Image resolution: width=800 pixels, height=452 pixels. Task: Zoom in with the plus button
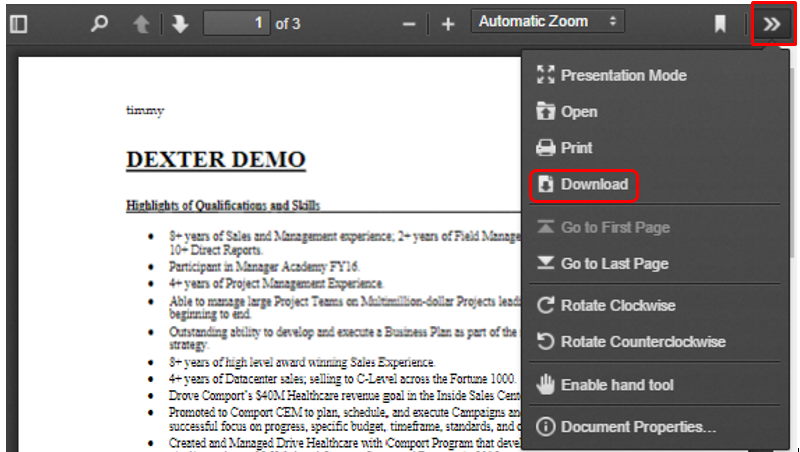pyautogui.click(x=448, y=24)
